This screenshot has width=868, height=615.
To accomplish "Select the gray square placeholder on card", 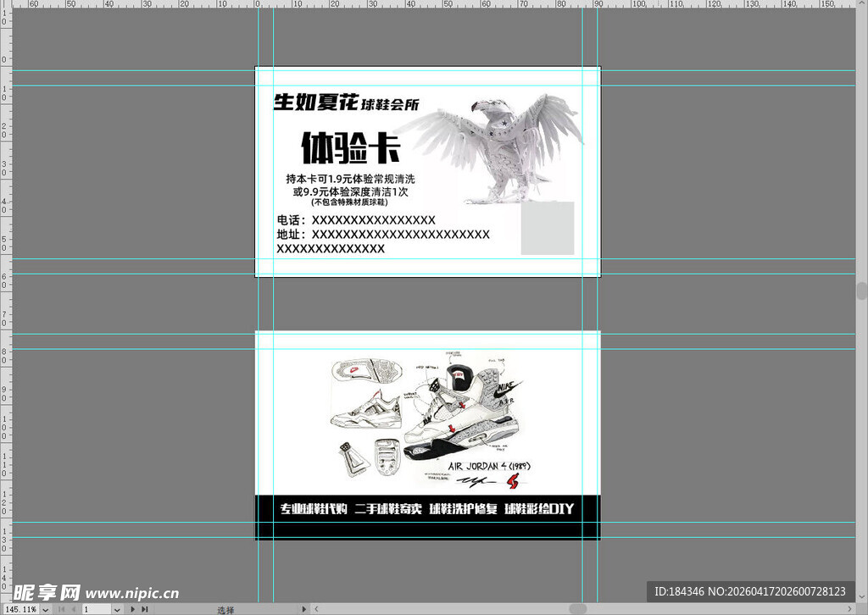I will (547, 228).
